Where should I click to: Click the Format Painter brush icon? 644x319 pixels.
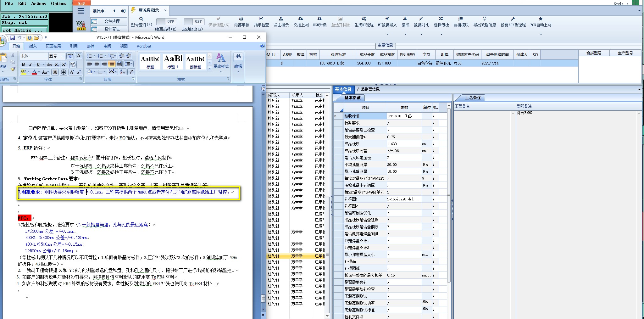13,69
